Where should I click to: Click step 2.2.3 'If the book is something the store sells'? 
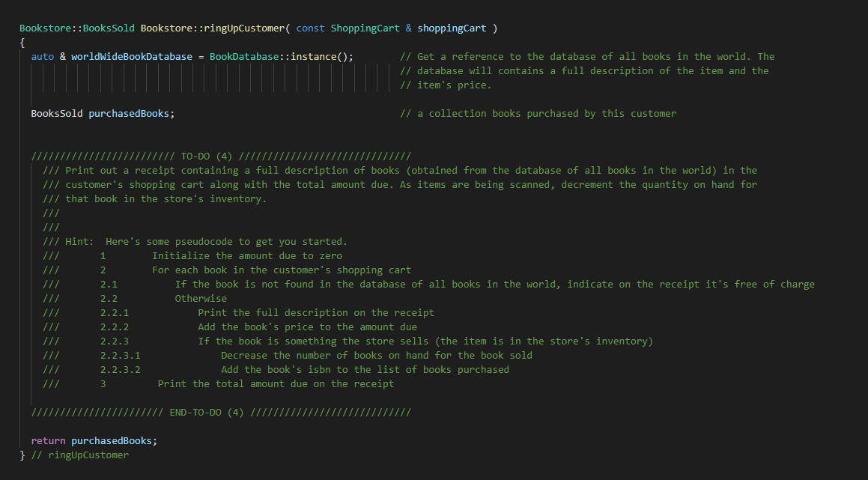[x=425, y=341]
